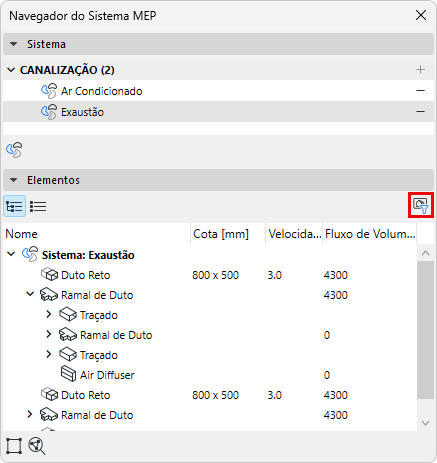Image resolution: width=437 pixels, height=463 pixels.
Task: Collapse the Sistema section header
Action: [x=218, y=44]
